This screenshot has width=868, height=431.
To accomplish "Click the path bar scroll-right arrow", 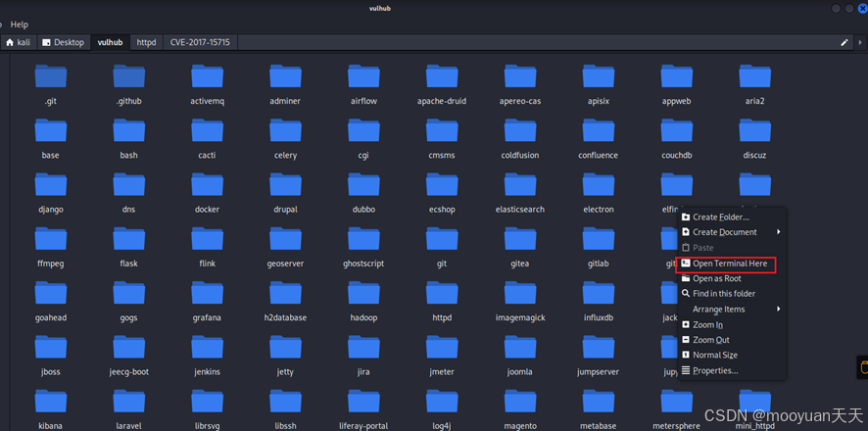I will 860,42.
